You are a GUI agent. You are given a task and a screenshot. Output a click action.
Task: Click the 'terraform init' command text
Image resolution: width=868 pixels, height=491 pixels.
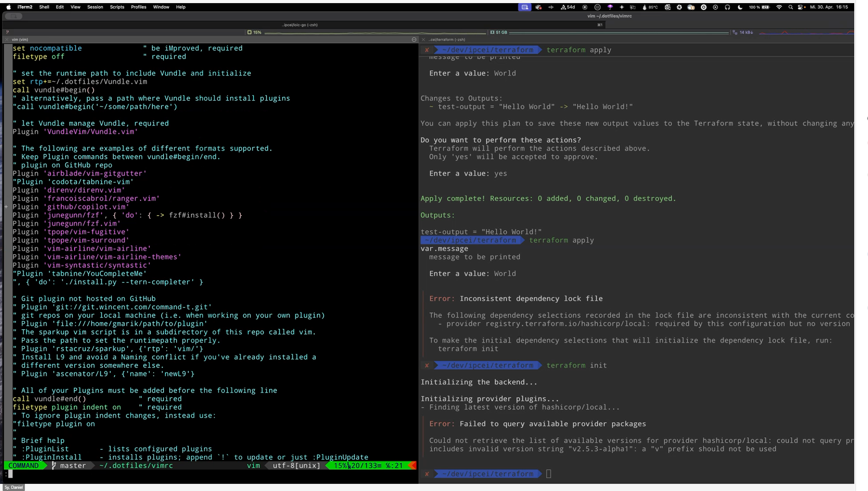tap(577, 365)
